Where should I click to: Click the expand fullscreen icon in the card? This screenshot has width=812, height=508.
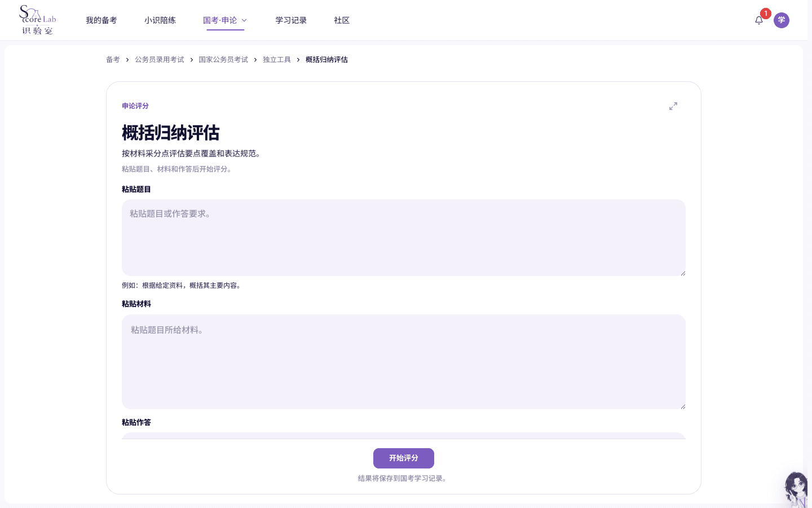673,106
